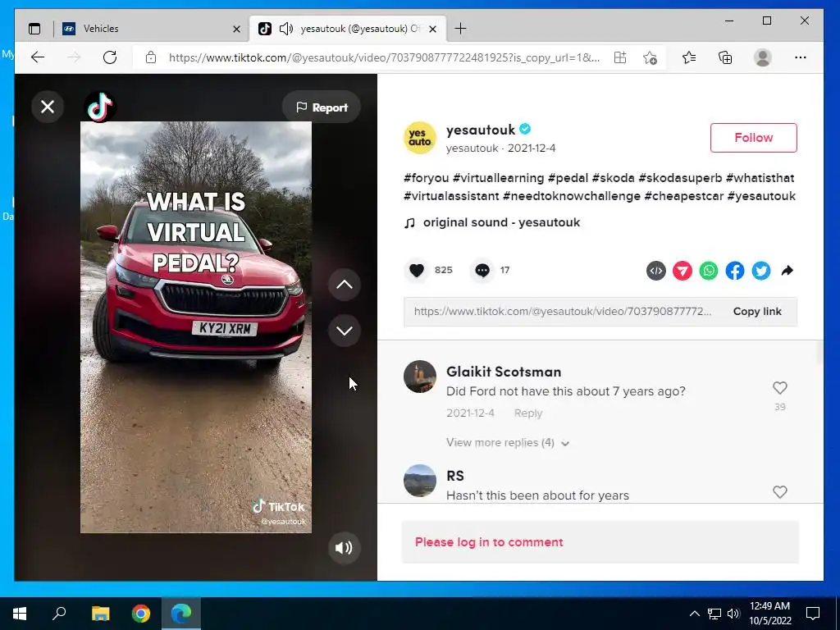The image size is (840, 630).
Task: Open the #yesautouk hashtag
Action: 762,196
